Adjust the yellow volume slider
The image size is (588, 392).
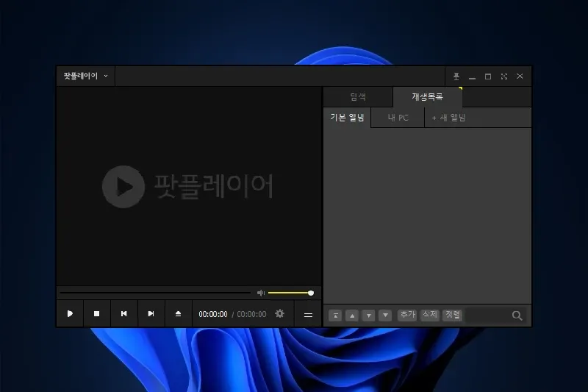pyautogui.click(x=290, y=293)
